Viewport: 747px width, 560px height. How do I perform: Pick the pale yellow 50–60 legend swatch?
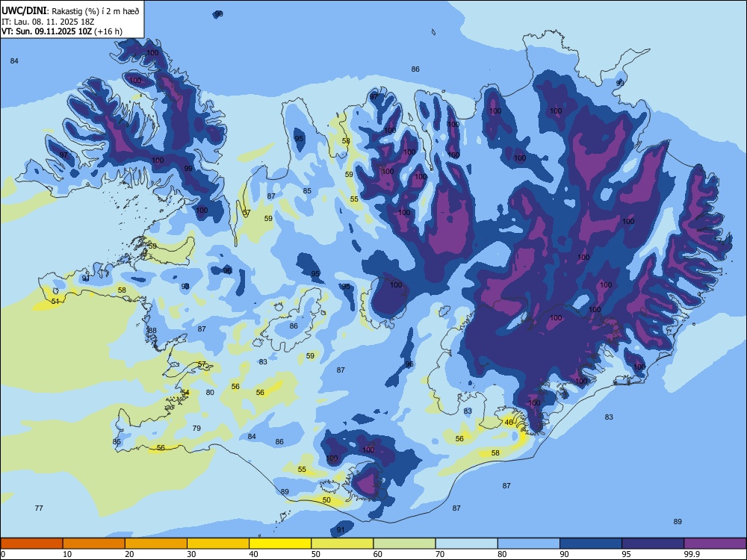[x=342, y=544]
